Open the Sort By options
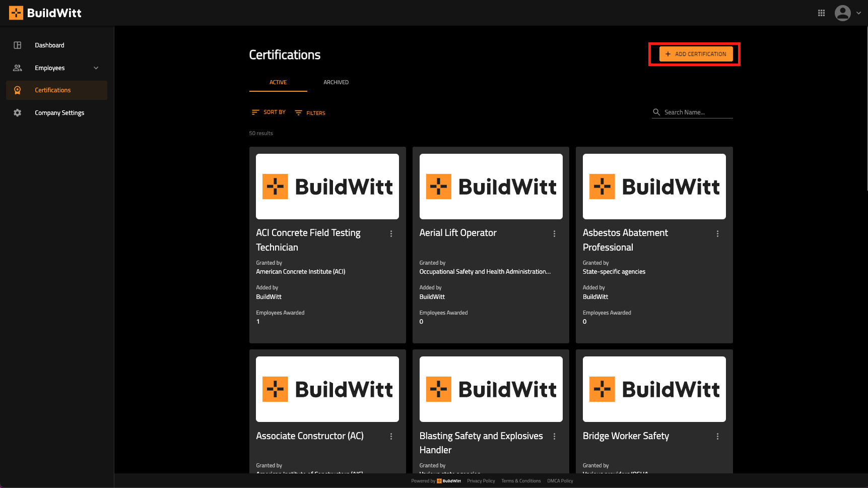Image resolution: width=868 pixels, height=488 pixels. (269, 112)
